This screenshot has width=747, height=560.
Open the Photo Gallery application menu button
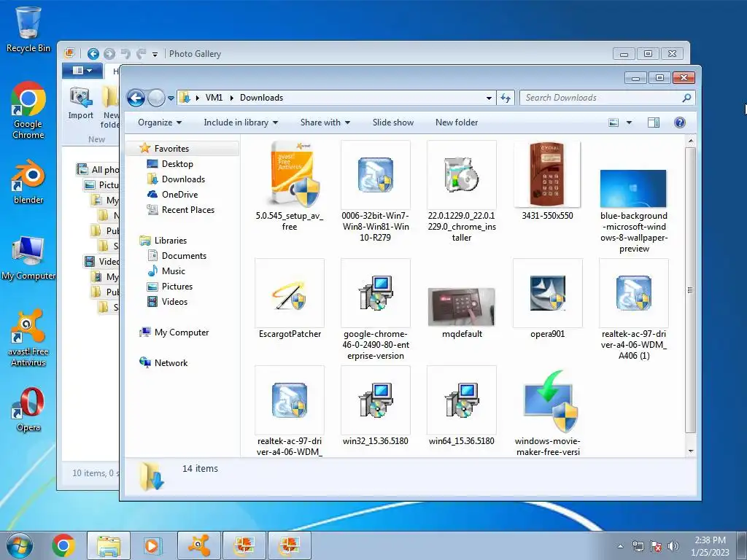coord(82,71)
